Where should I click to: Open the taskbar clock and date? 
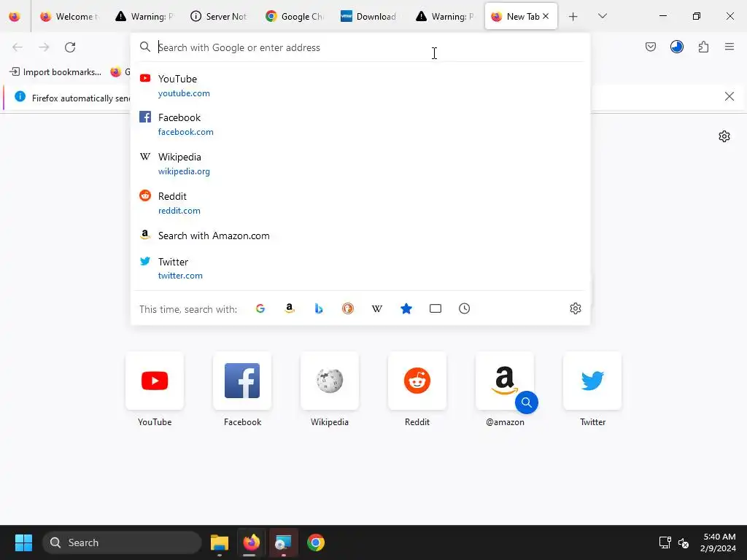click(x=719, y=542)
